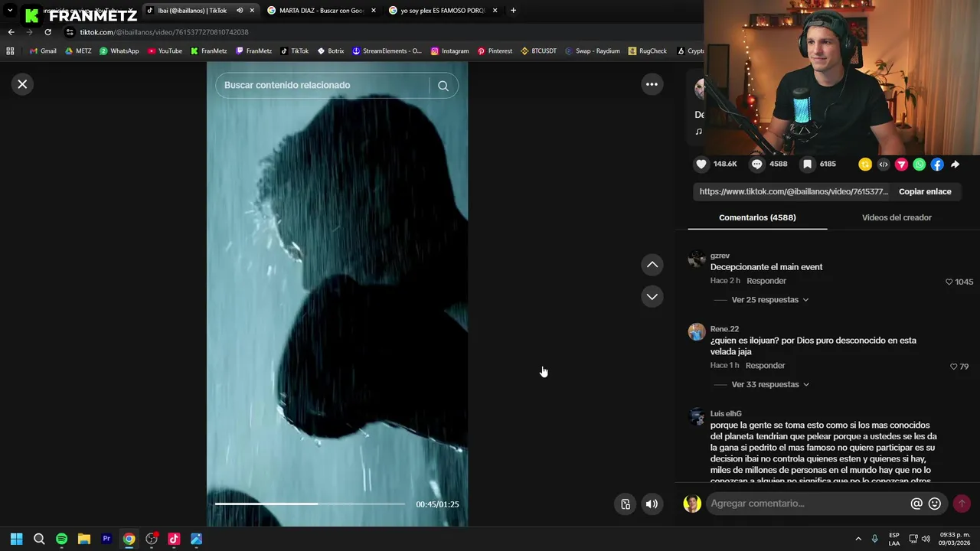980x551 pixels.
Task: Show hidden system tray icons
Action: coord(858,539)
